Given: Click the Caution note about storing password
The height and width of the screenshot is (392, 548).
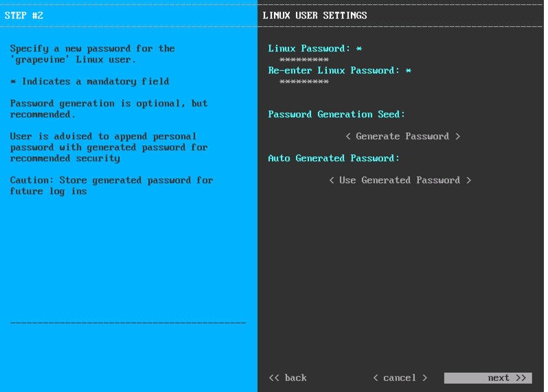Looking at the screenshot, I should pyautogui.click(x=111, y=186).
